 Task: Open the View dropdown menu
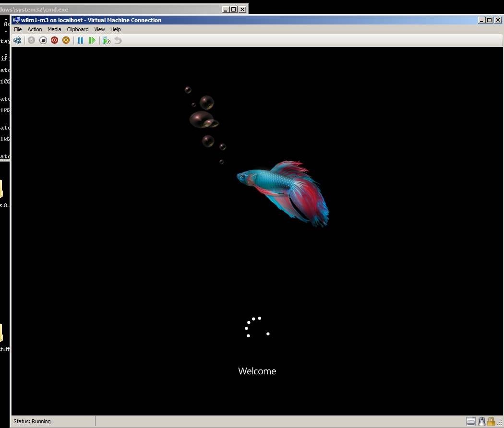pyautogui.click(x=99, y=29)
